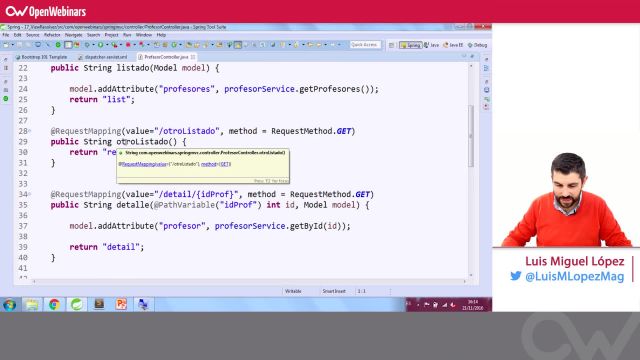The height and width of the screenshot is (360, 640).
Task: Click the 'profesores' string on line 24
Action: (x=187, y=89)
